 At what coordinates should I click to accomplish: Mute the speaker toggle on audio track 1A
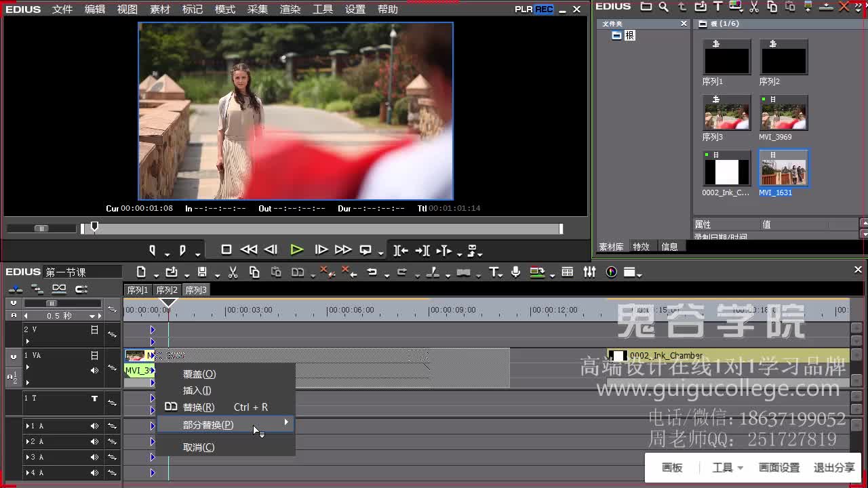pos(94,426)
